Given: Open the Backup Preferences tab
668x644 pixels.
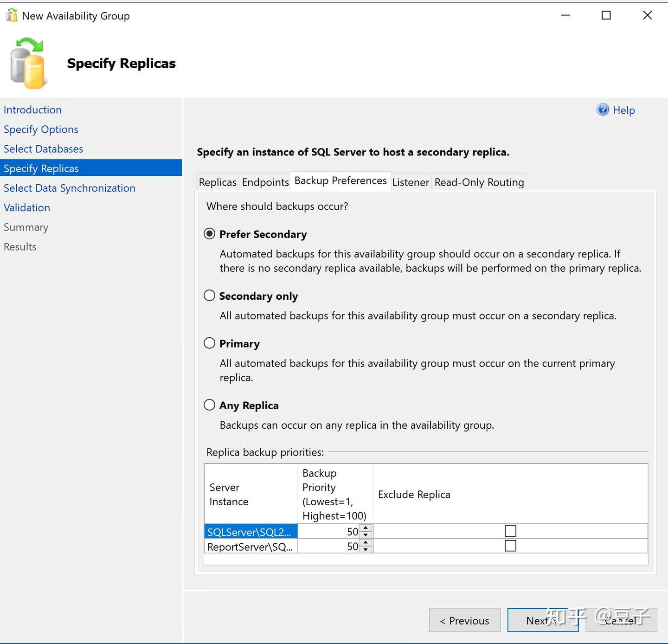Looking at the screenshot, I should click(340, 180).
